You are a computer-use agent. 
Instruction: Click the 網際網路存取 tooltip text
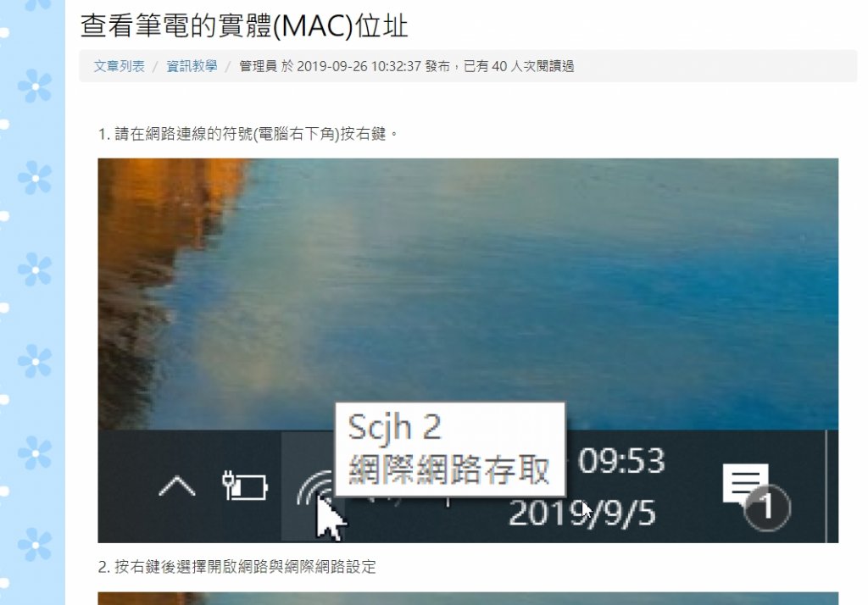point(449,470)
